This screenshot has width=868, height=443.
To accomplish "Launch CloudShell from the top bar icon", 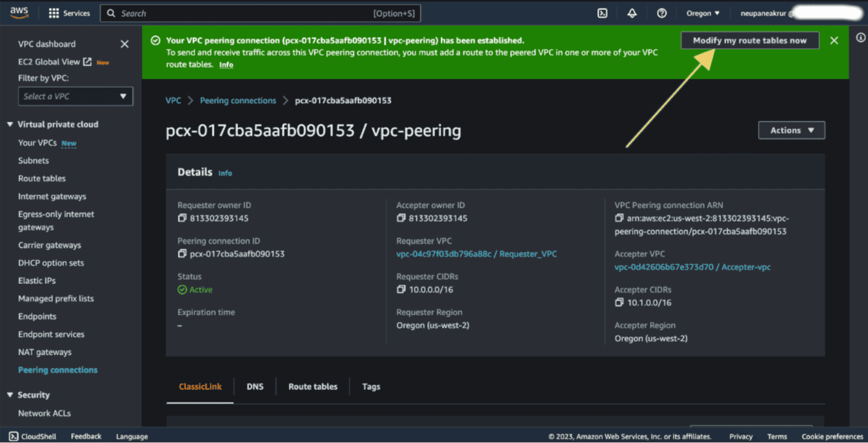I will (602, 13).
